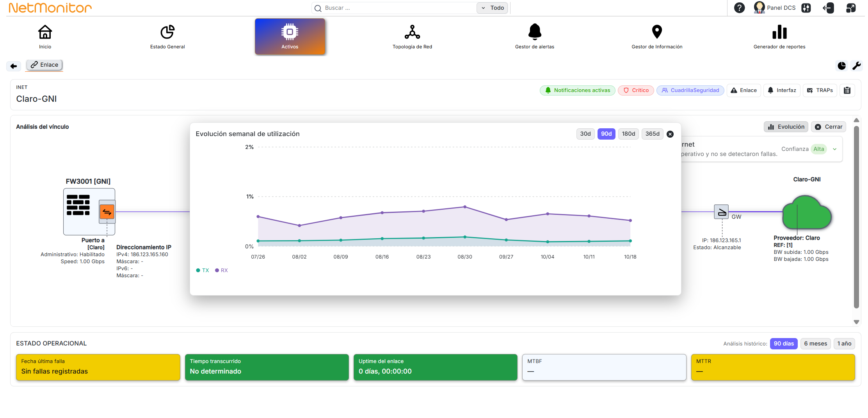Image resolution: width=868 pixels, height=418 pixels.
Task: Select the Activos tab
Action: pos(290,37)
